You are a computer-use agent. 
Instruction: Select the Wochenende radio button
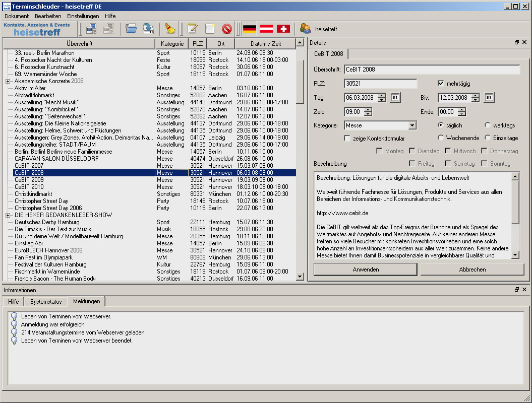tap(440, 138)
